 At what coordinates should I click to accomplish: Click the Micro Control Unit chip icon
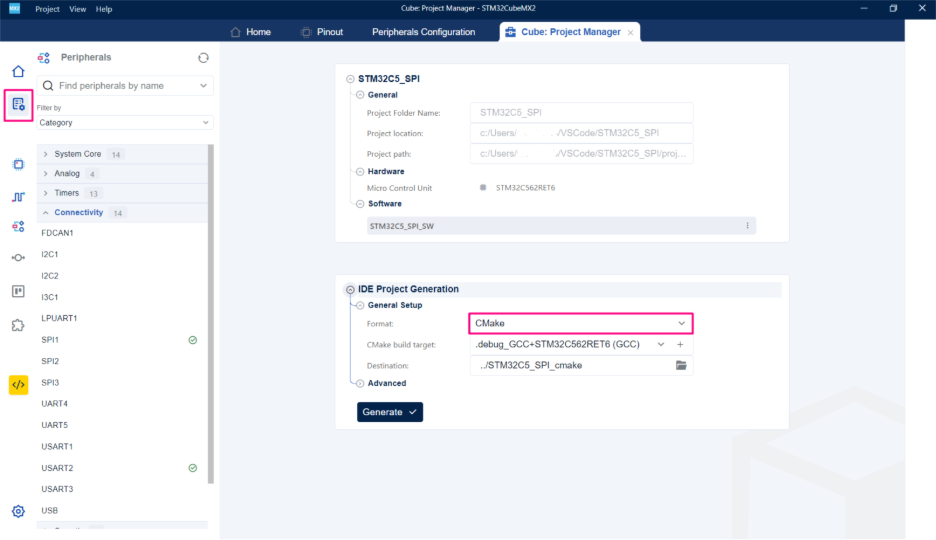click(x=483, y=187)
